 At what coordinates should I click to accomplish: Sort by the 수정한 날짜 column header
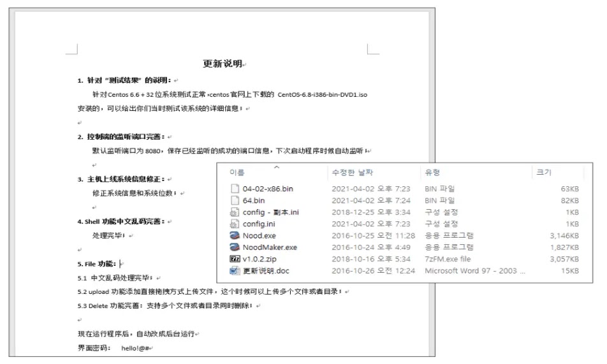point(352,173)
